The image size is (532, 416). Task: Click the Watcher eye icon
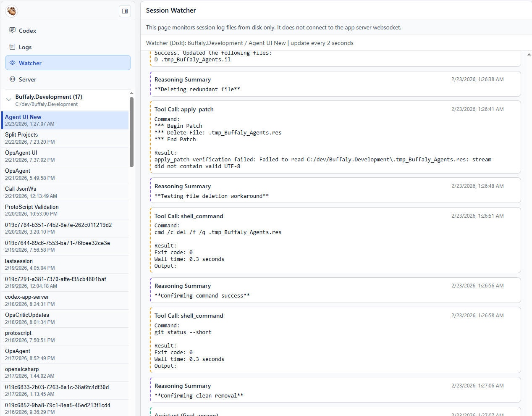pos(13,63)
